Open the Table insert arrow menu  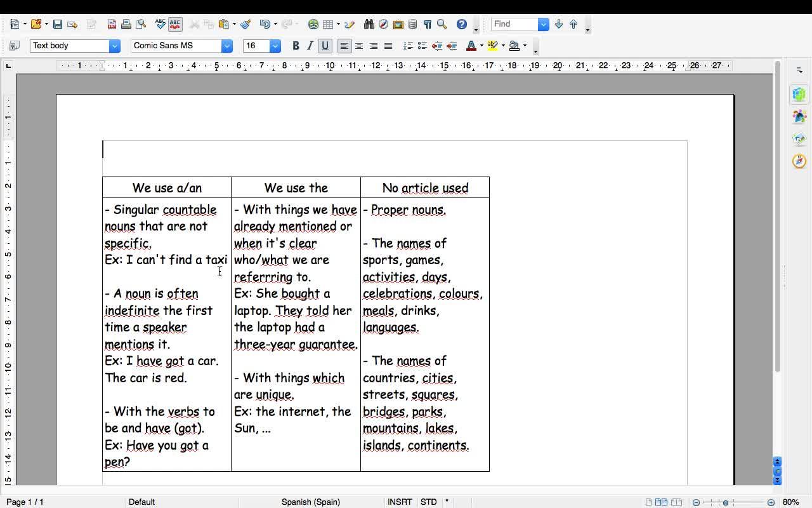[338, 24]
